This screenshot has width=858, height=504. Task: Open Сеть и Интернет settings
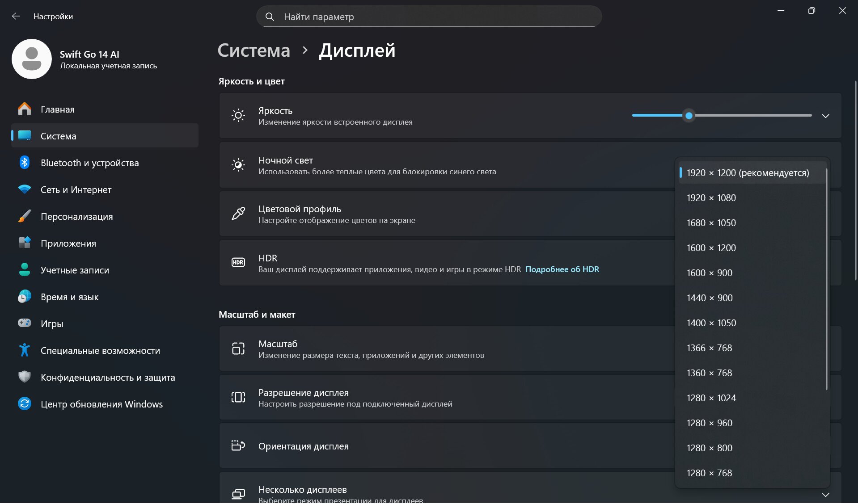pos(76,190)
